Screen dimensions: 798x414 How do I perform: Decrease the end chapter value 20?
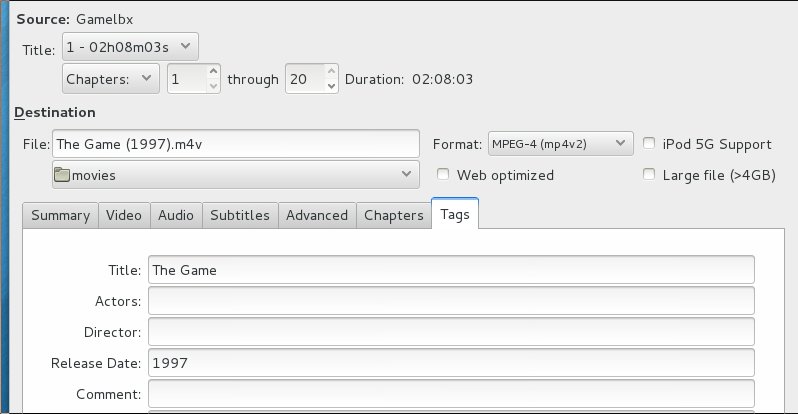[331, 86]
